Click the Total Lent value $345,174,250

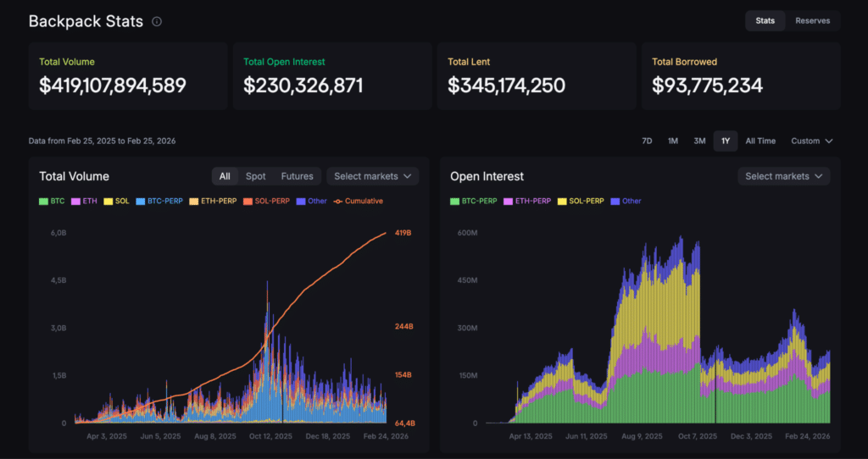507,86
